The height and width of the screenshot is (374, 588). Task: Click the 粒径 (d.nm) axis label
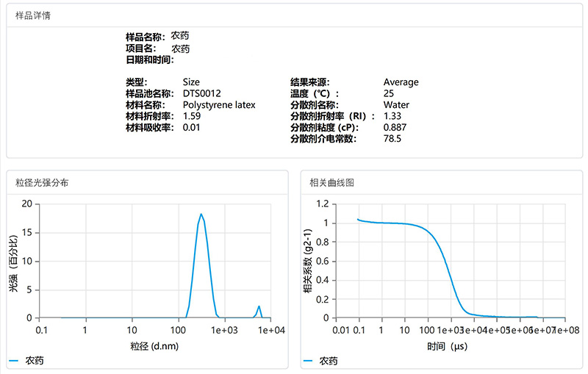point(154,346)
